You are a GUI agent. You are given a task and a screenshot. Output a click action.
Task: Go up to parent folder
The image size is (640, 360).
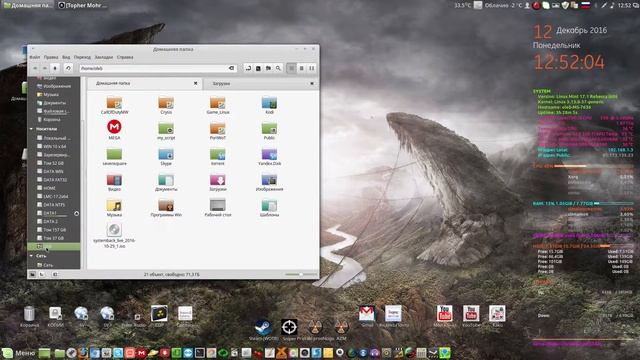pyautogui.click(x=55, y=68)
